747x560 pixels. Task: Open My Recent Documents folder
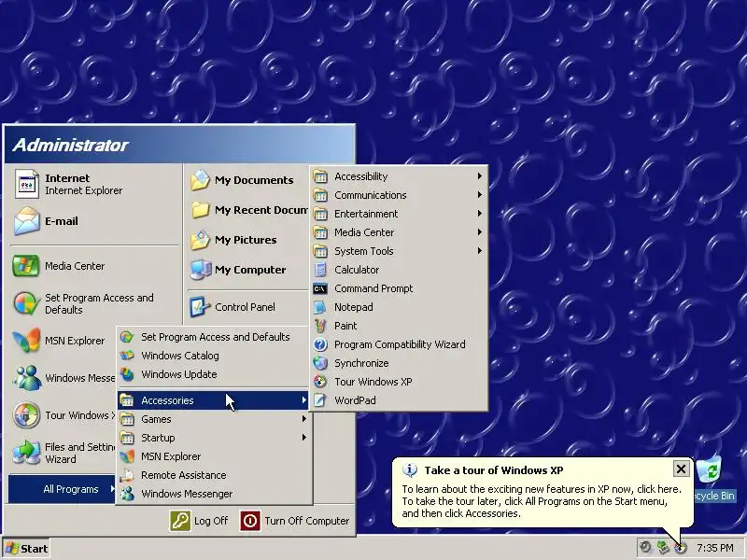248,210
